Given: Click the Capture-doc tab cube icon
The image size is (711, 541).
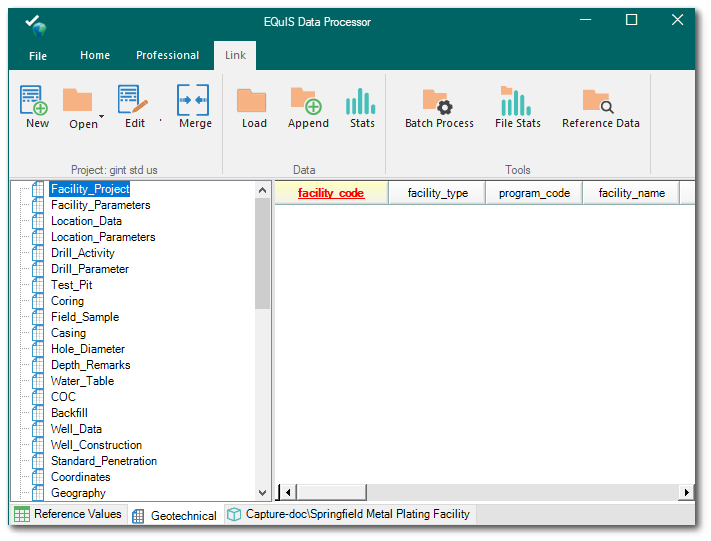Looking at the screenshot, I should (x=234, y=514).
